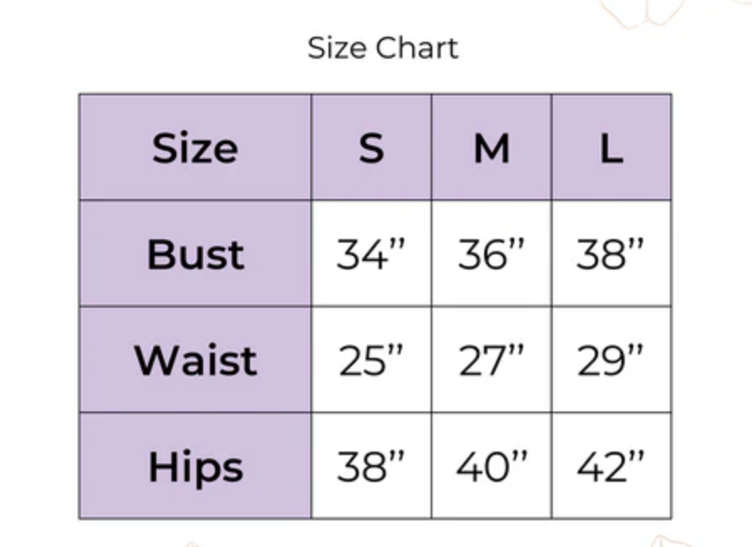This screenshot has width=756, height=547.
Task: Select the large bust 38" cell
Action: coord(611,253)
